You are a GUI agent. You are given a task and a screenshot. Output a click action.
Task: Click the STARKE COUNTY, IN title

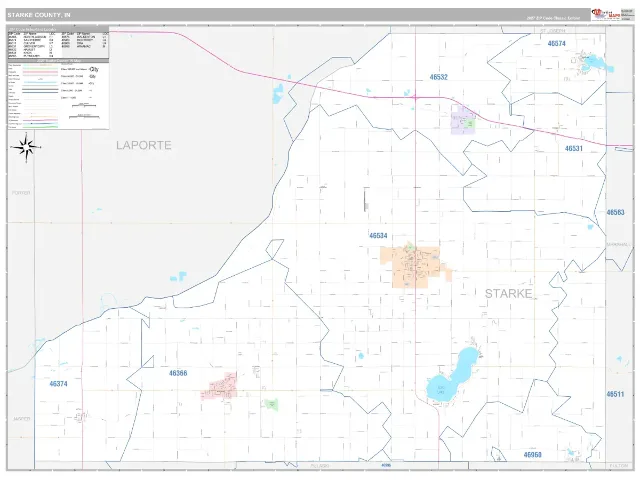pos(39,15)
